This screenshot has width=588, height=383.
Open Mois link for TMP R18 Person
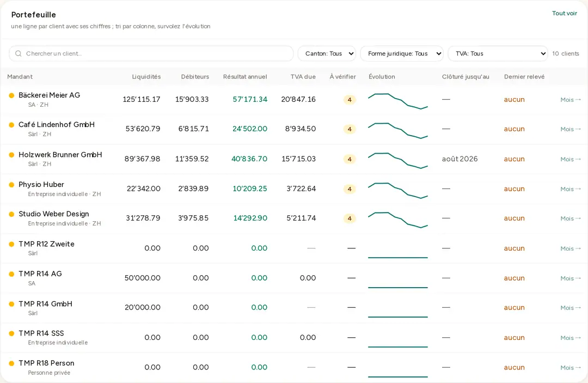pos(571,368)
